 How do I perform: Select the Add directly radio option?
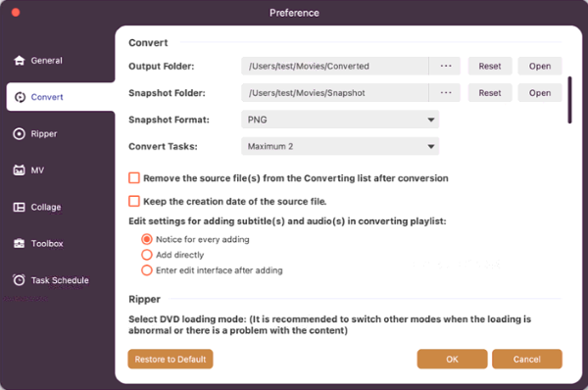[147, 255]
